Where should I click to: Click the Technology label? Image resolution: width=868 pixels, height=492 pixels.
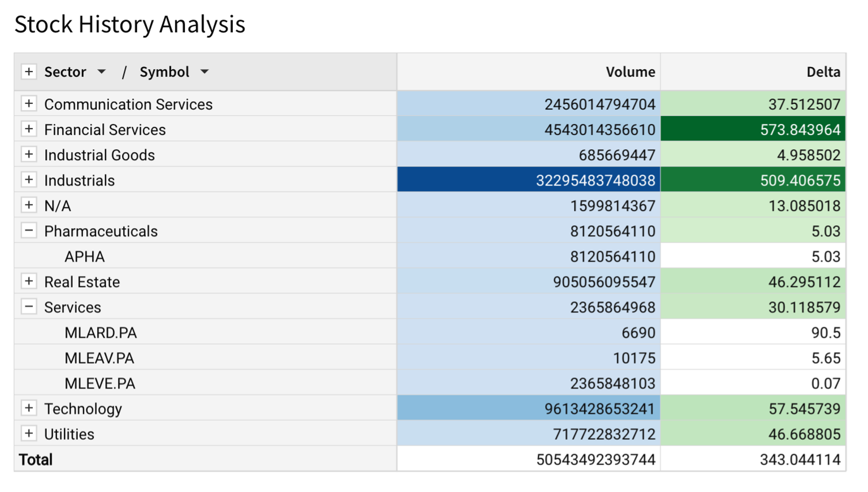pos(83,409)
